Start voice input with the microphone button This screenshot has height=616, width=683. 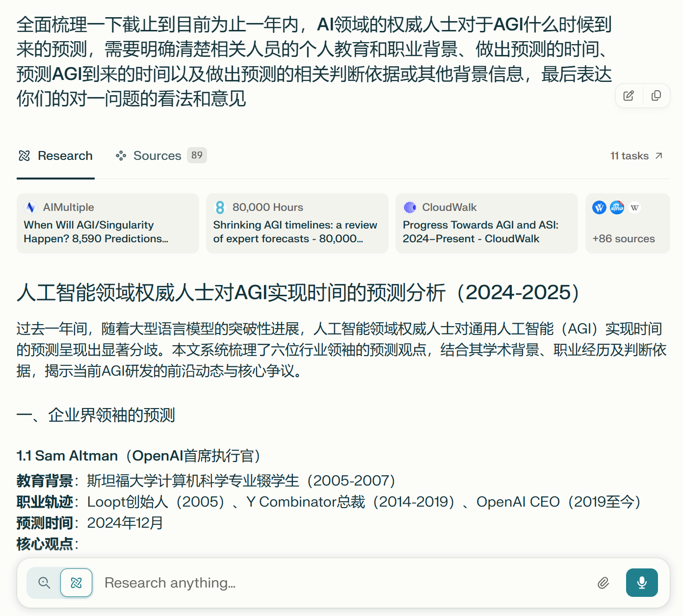click(x=641, y=583)
